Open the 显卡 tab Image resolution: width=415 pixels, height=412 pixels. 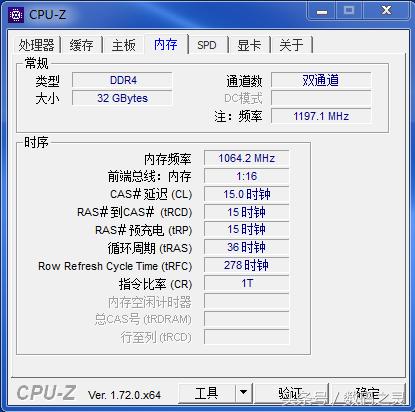click(249, 45)
